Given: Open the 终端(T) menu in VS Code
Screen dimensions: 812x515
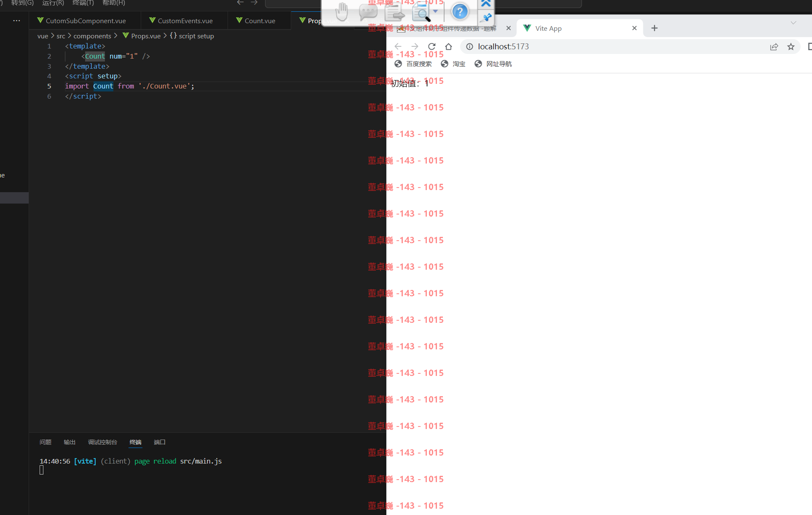Looking at the screenshot, I should pos(83,3).
